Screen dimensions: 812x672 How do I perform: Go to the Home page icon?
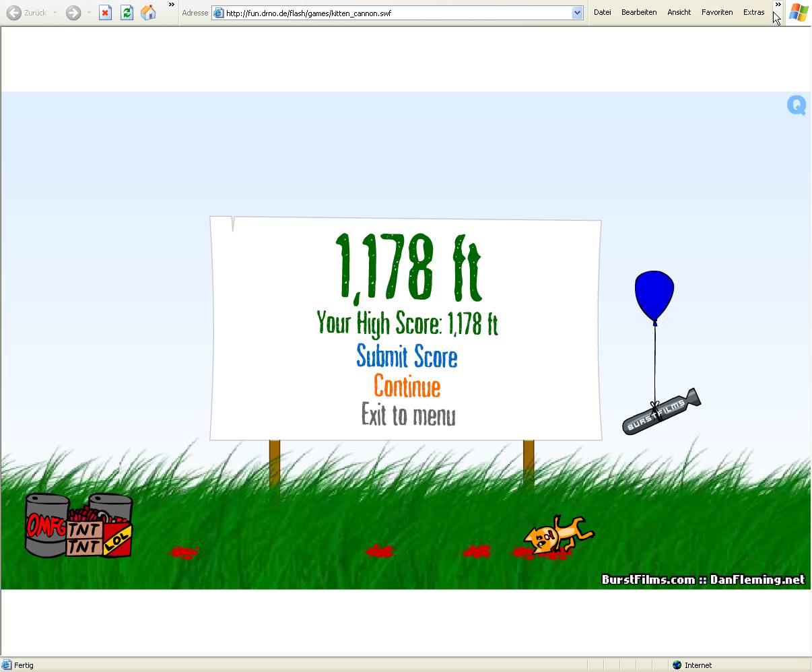point(148,13)
